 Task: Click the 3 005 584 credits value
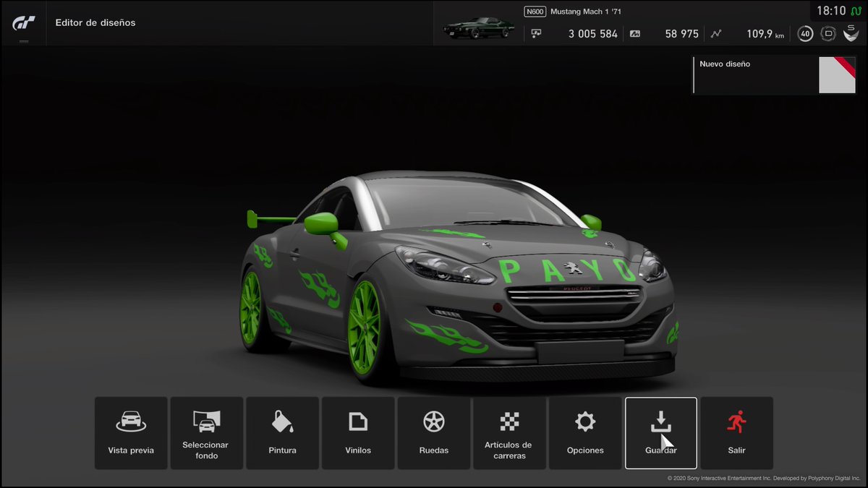593,34
